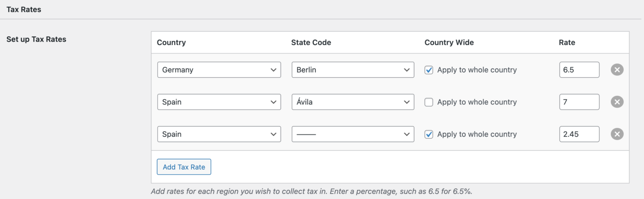Image resolution: width=644 pixels, height=199 pixels.
Task: Click the State Code column header
Action: 311,43
